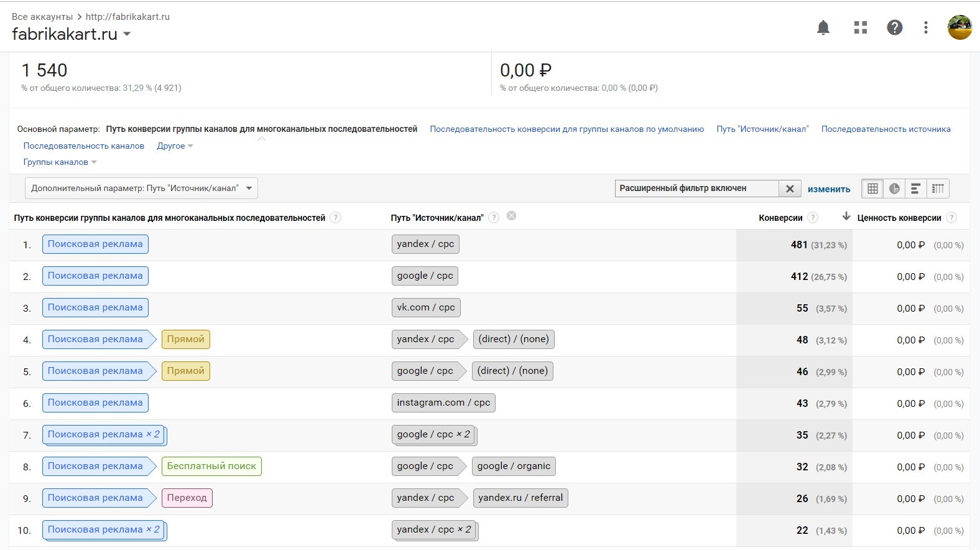The image size is (980, 550).
Task: Switch to the performance bar view
Action: pyautogui.click(x=916, y=189)
